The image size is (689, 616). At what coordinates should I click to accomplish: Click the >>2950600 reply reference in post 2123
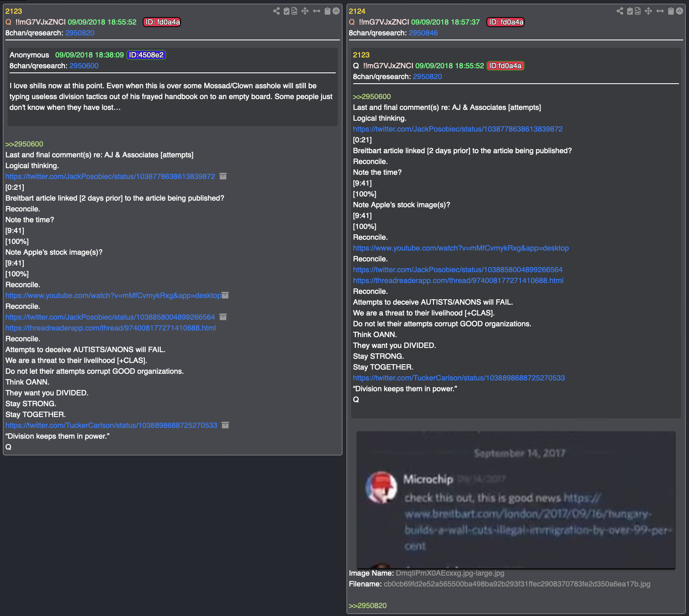pyautogui.click(x=24, y=144)
